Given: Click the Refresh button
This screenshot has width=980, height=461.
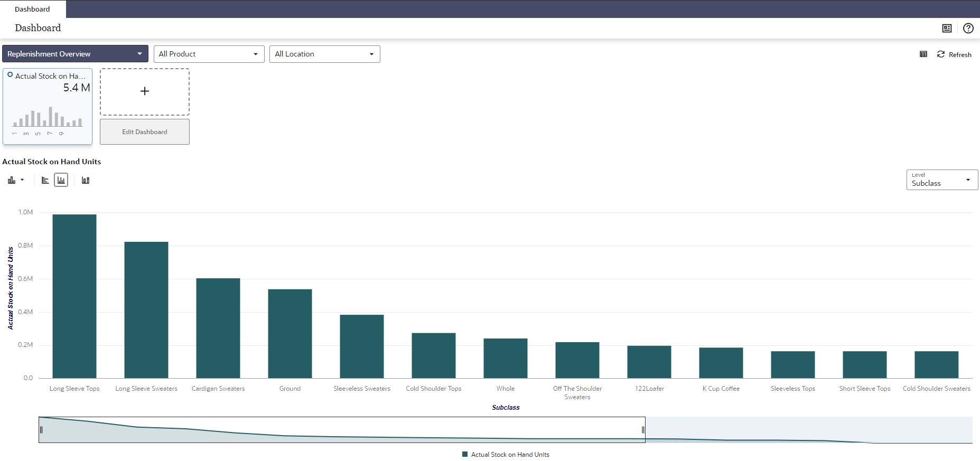Looking at the screenshot, I should 954,54.
